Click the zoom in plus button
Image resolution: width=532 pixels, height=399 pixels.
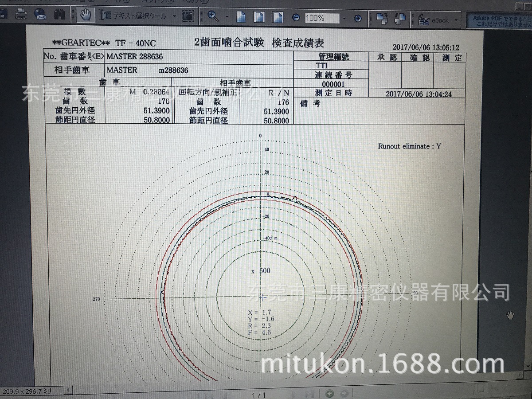pyautogui.click(x=357, y=19)
